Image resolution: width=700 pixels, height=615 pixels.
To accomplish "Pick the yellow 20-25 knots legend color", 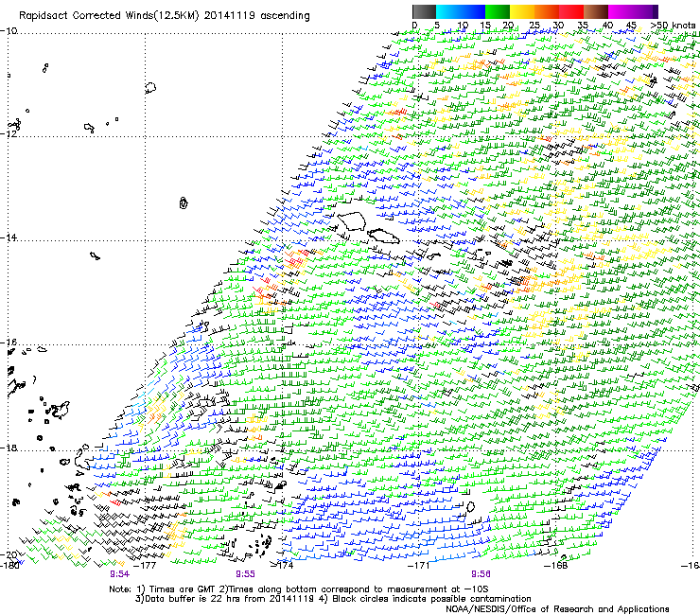I will coord(522,11).
